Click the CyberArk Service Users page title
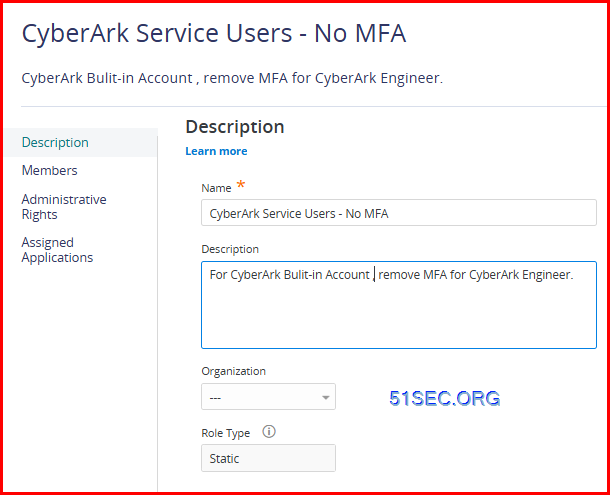610x495 pixels. click(x=214, y=33)
